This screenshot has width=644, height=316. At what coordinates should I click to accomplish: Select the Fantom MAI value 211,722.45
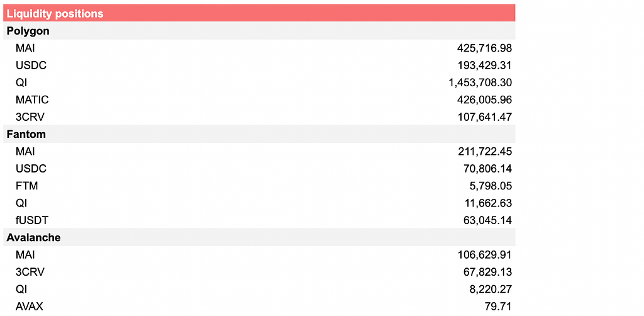tap(485, 152)
